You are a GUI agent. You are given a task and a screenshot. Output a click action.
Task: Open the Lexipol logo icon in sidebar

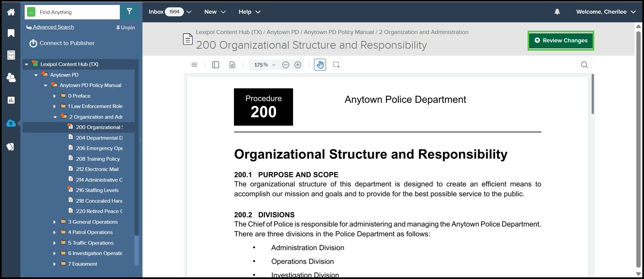(x=10, y=147)
